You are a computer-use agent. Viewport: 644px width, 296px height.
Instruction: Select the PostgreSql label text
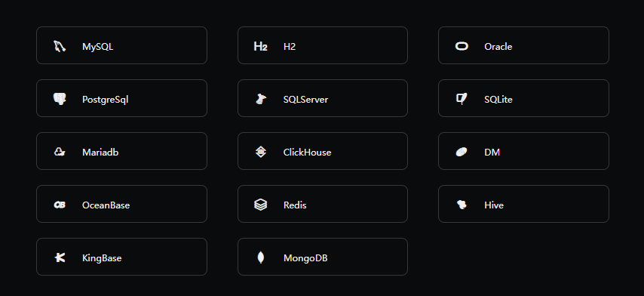[105, 100]
